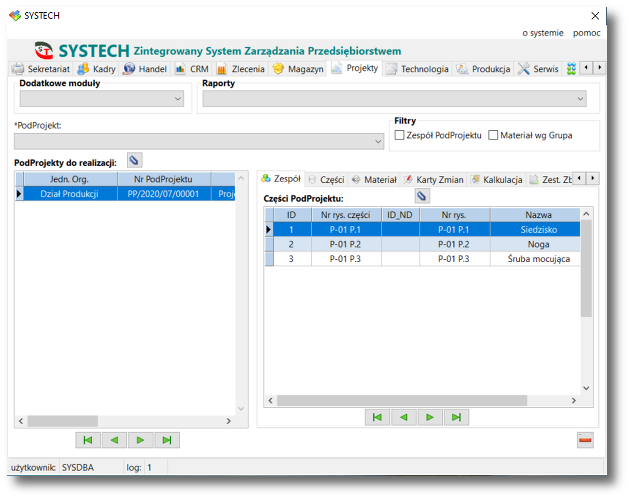
Task: Go to next record in PodProjekty list
Action: point(141,440)
